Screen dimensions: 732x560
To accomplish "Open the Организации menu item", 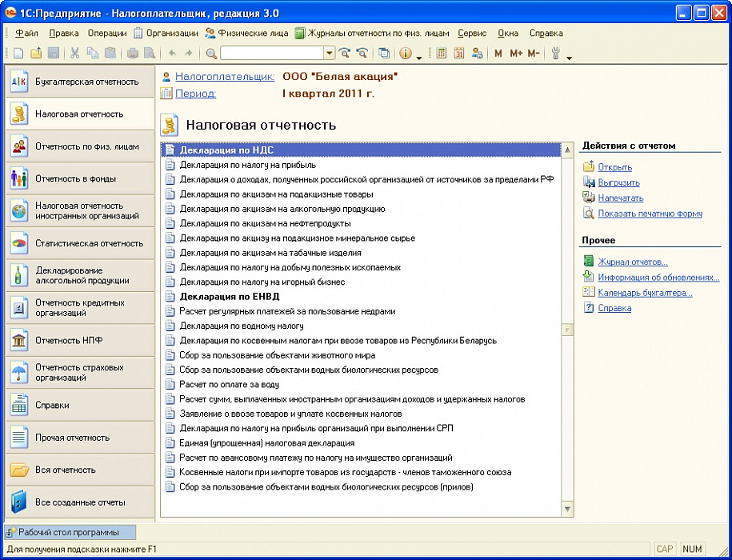I will [166, 33].
